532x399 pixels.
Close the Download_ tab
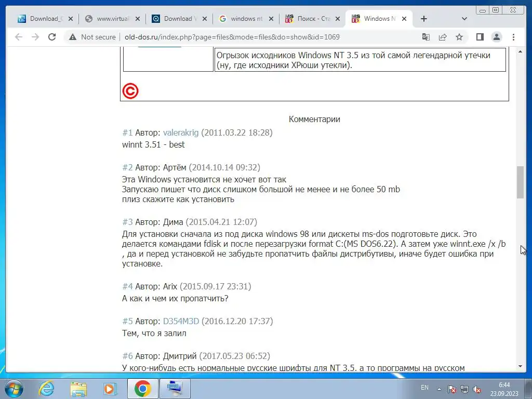(x=71, y=19)
